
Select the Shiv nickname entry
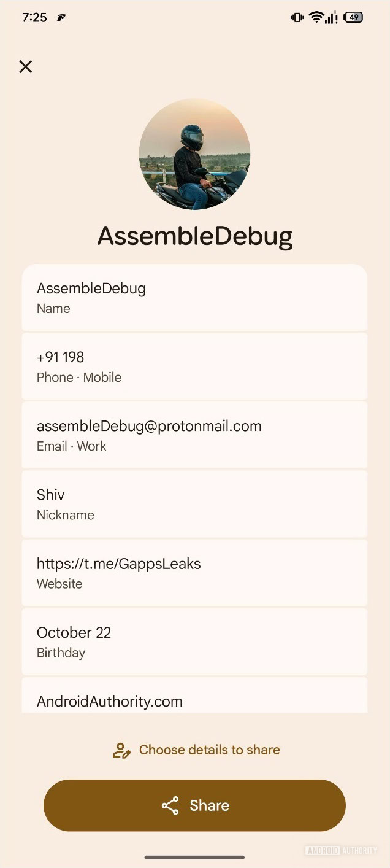(x=194, y=504)
